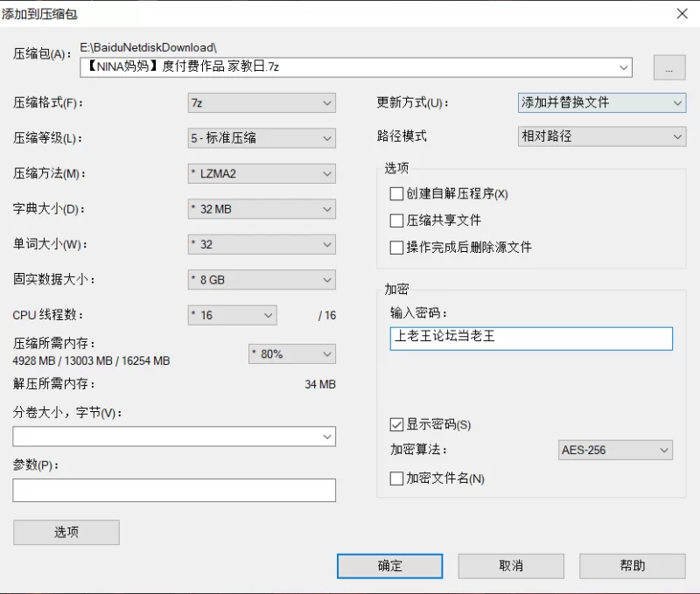Click the password (输入密码) input field
Viewport: 700px width, 594px height.
point(531,339)
